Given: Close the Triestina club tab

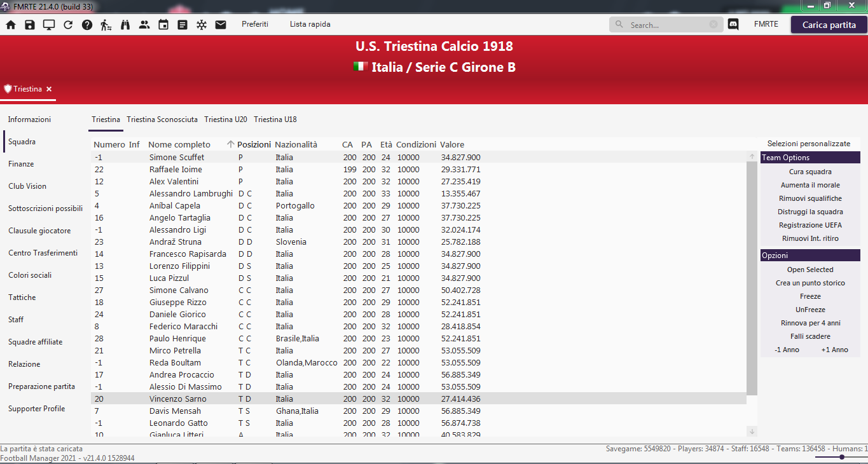Looking at the screenshot, I should (49, 89).
